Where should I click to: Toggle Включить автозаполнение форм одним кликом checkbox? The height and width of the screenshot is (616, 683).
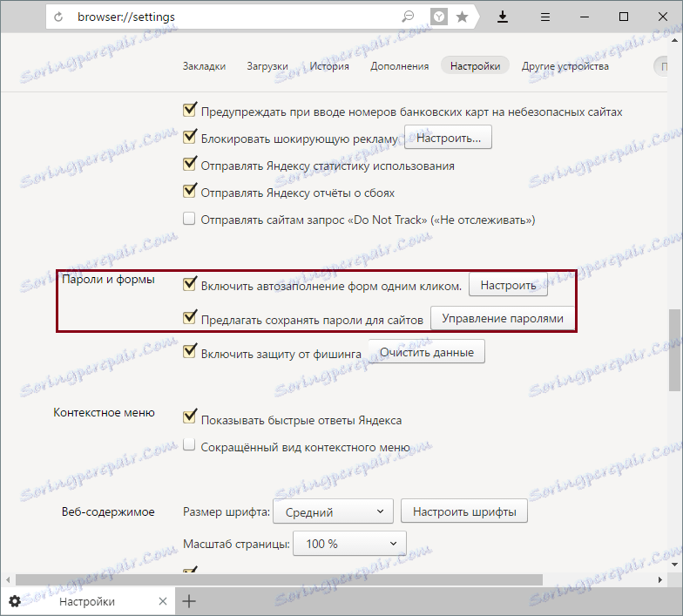pos(190,284)
